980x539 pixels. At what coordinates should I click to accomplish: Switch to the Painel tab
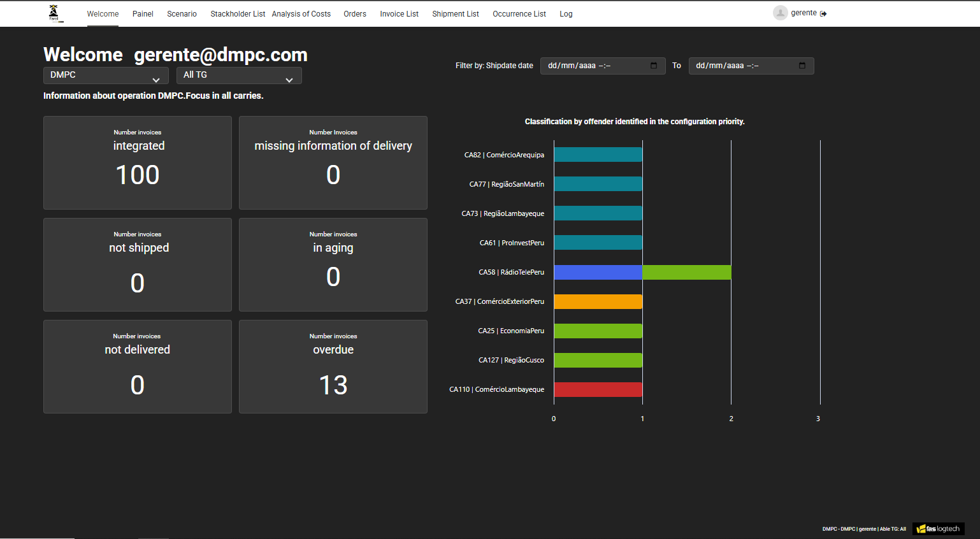(x=143, y=13)
